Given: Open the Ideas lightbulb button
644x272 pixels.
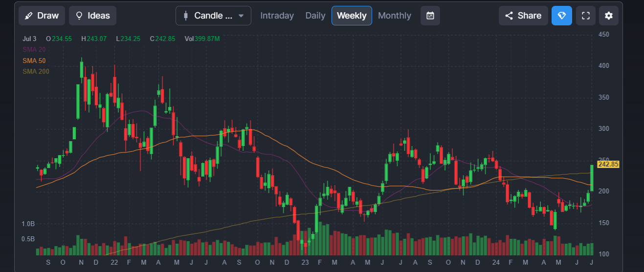Looking at the screenshot, I should (92, 16).
